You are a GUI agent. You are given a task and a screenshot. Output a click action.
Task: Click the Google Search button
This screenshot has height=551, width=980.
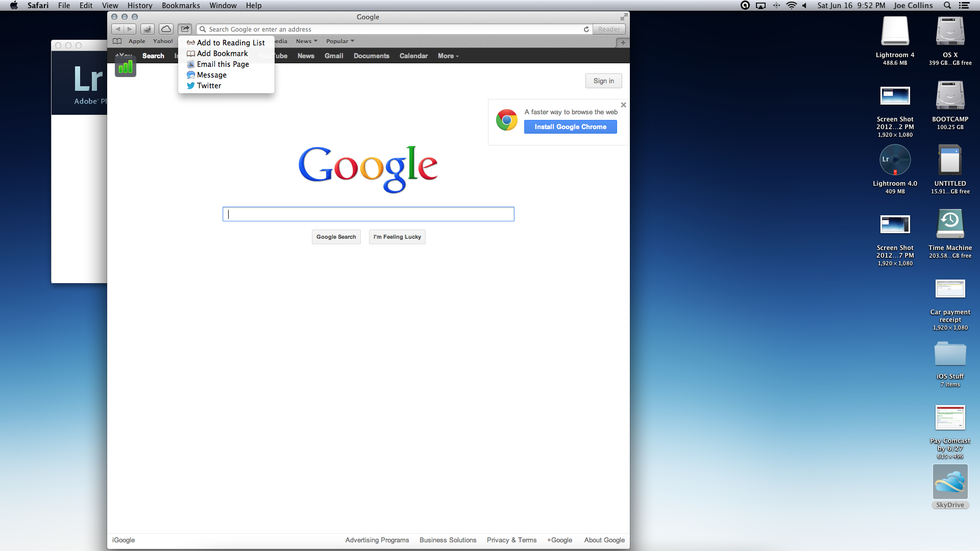[336, 237]
